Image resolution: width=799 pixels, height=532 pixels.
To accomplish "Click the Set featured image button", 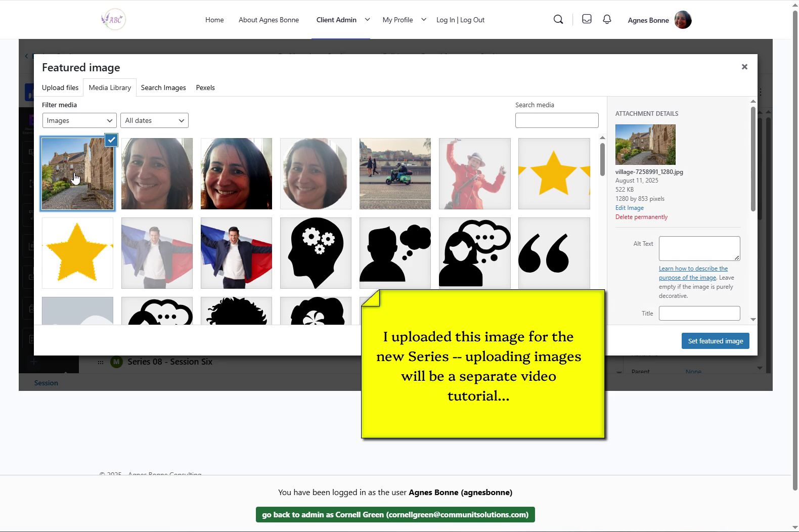I will tap(715, 341).
